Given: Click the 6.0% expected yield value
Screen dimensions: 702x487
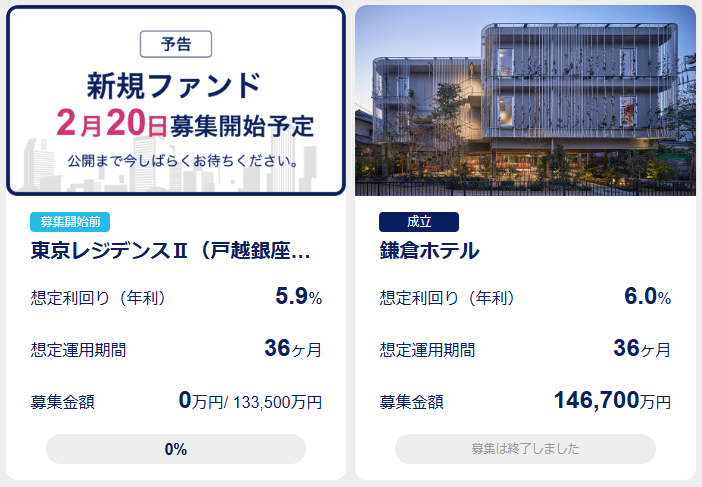Looking at the screenshot, I should (647, 297).
